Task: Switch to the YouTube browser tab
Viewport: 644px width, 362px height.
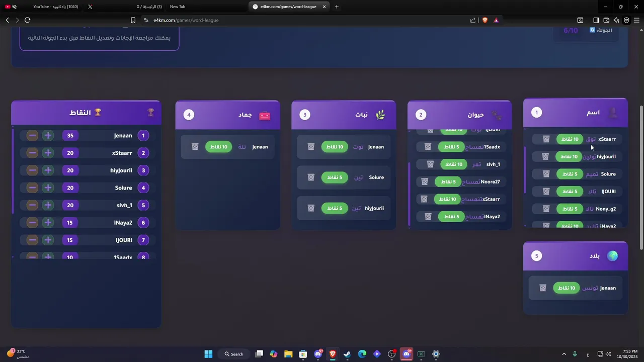Action: click(43, 7)
